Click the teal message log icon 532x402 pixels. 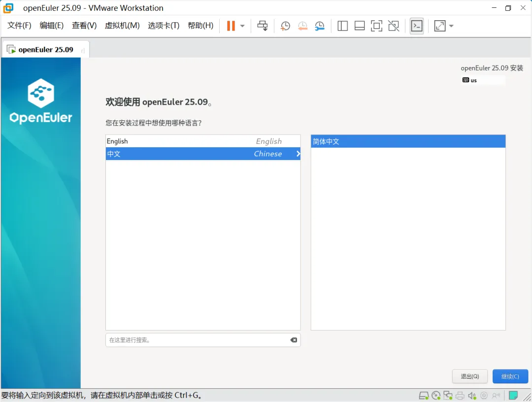513,395
